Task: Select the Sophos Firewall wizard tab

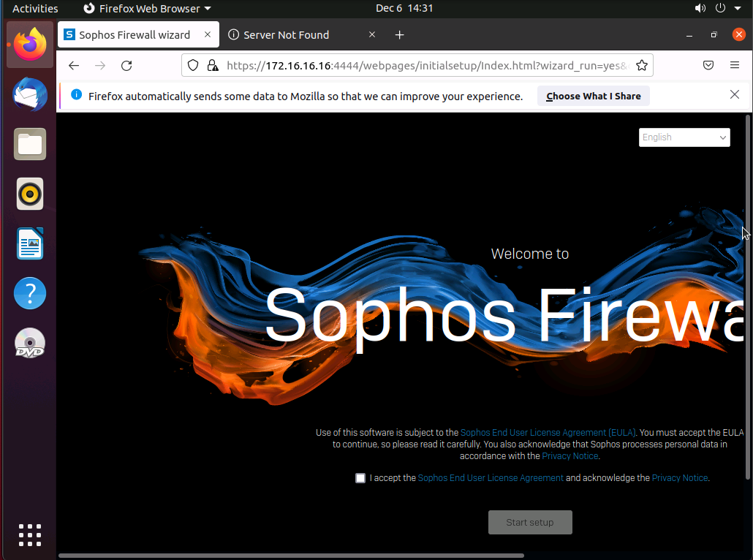Action: (135, 35)
